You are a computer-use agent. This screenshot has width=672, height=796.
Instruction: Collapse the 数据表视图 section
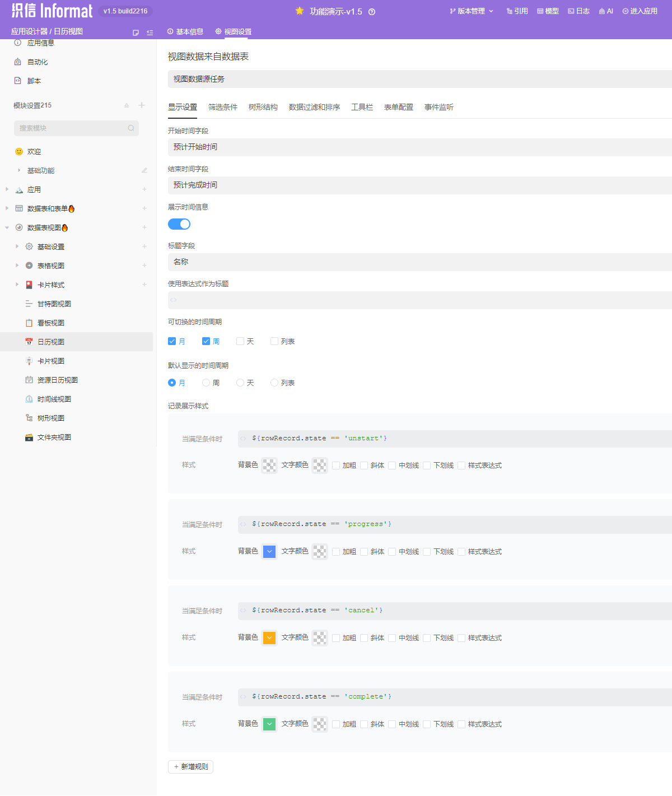(x=7, y=227)
